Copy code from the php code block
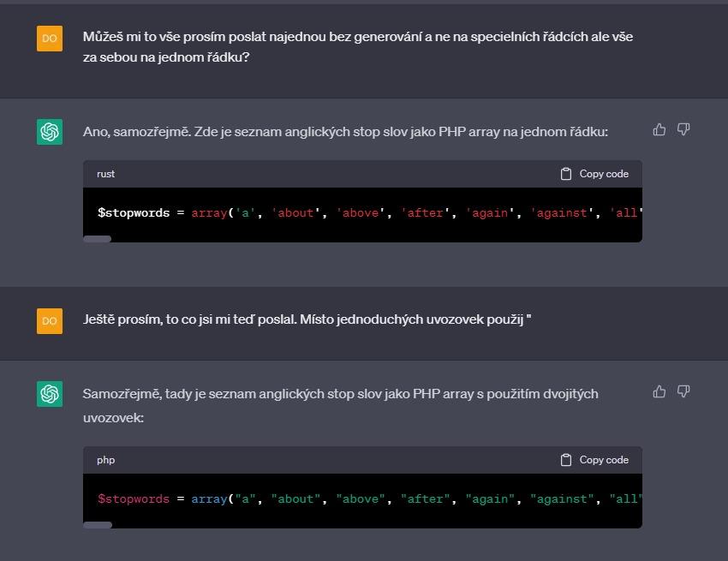The height and width of the screenshot is (561, 728). point(594,460)
